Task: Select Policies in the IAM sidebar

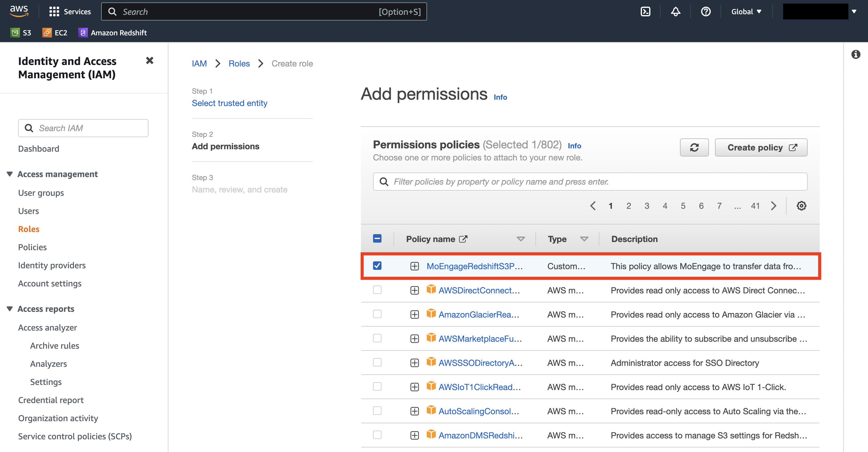Action: coord(32,247)
